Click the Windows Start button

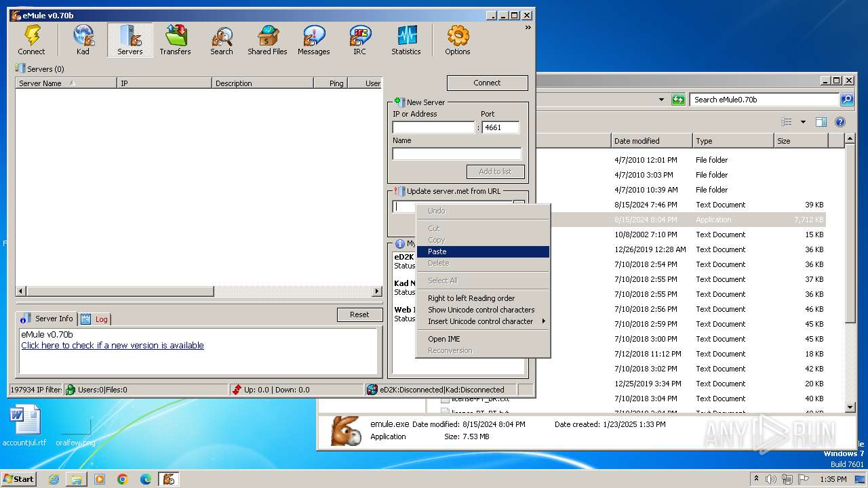[19, 479]
